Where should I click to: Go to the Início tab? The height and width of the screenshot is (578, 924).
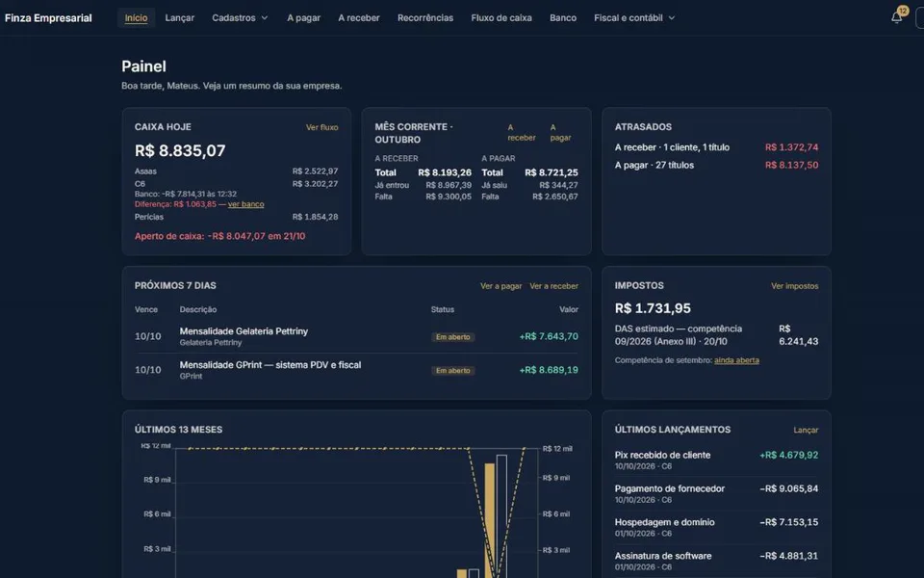tap(136, 17)
